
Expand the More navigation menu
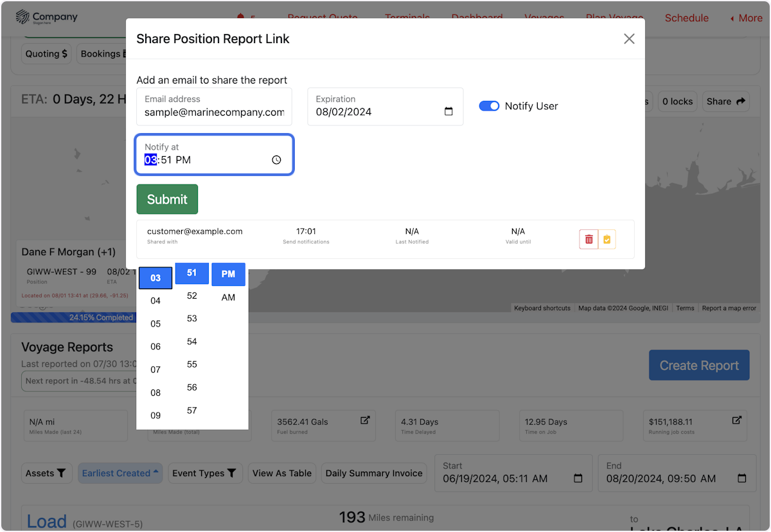[746, 18]
